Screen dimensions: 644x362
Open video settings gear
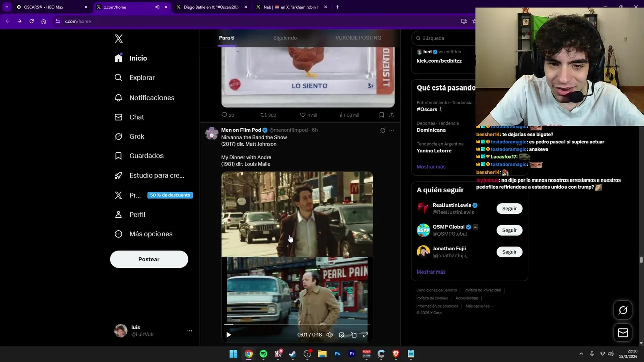tap(341, 335)
